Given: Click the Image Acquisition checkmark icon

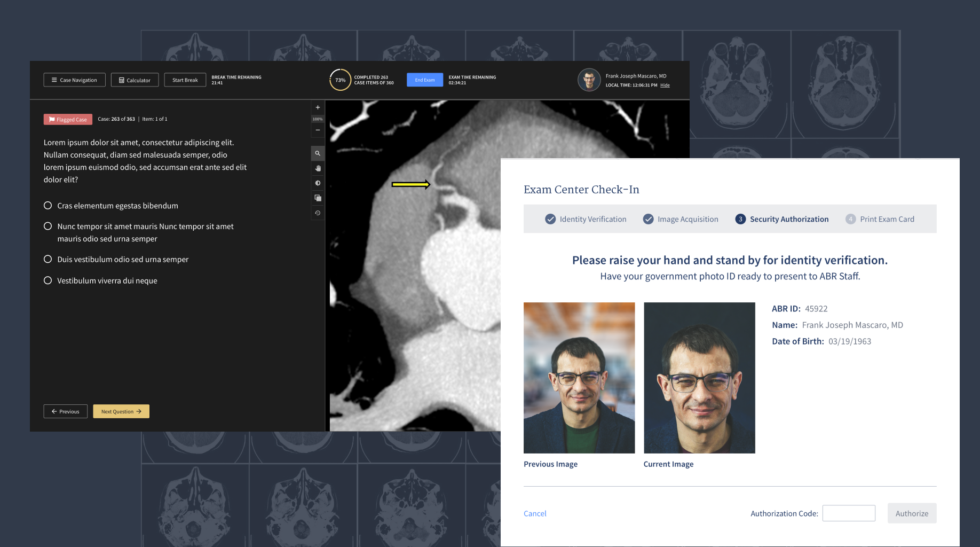Looking at the screenshot, I should (x=649, y=219).
